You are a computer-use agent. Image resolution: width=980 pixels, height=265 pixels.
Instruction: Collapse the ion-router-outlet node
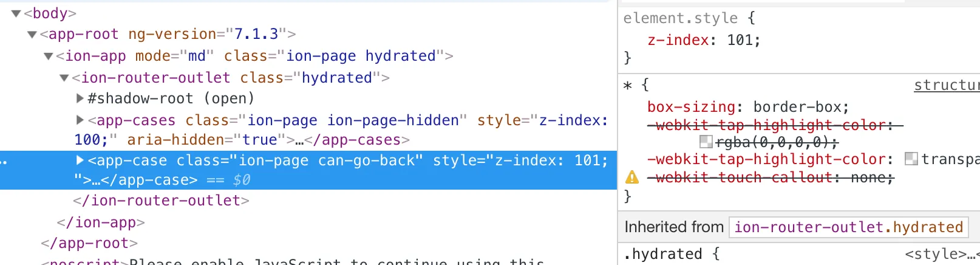[64, 78]
